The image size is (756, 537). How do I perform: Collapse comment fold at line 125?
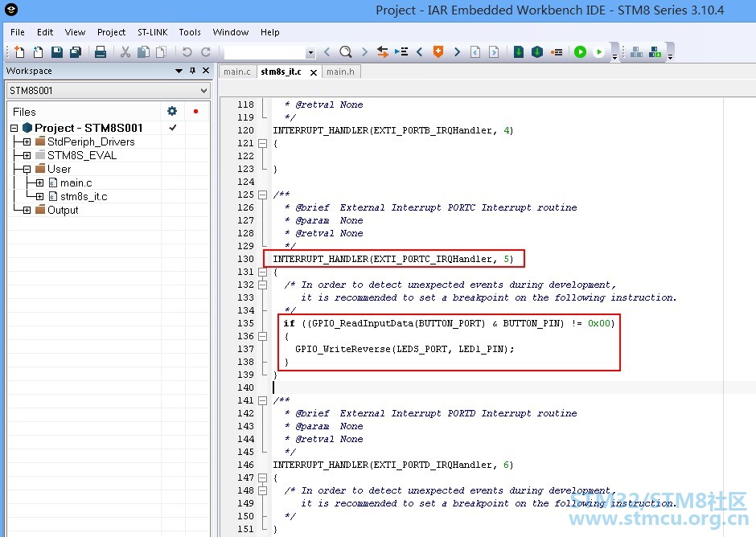[262, 195]
